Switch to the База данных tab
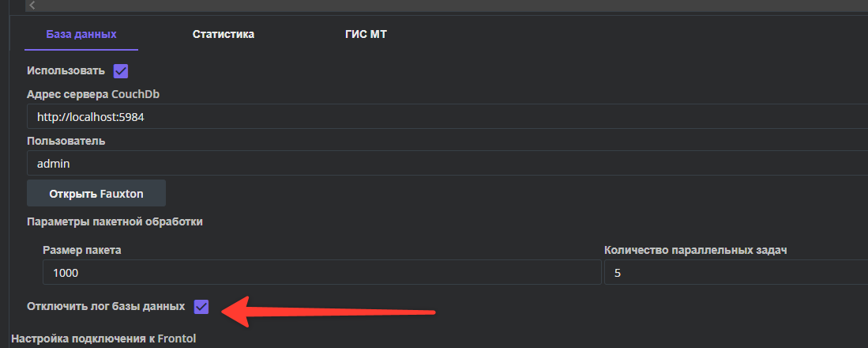 [81, 34]
